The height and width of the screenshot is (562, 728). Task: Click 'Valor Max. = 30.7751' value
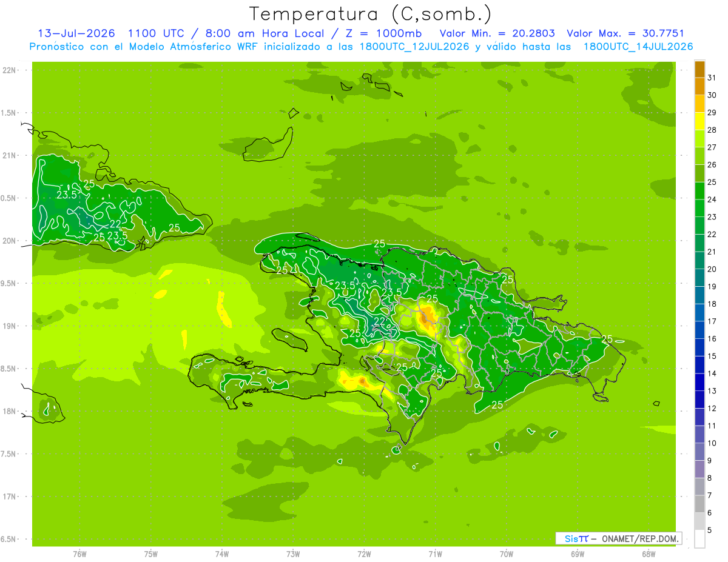pyautogui.click(x=625, y=33)
